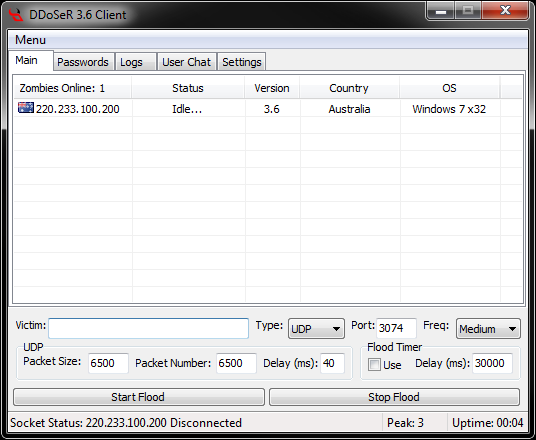Image resolution: width=536 pixels, height=440 pixels.
Task: Click the Australia country cell
Action: (349, 109)
